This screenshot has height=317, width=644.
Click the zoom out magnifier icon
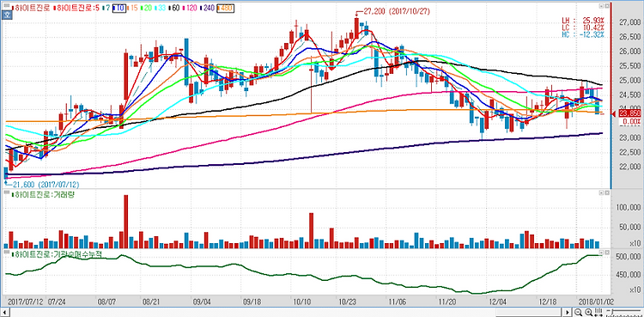click(x=578, y=313)
